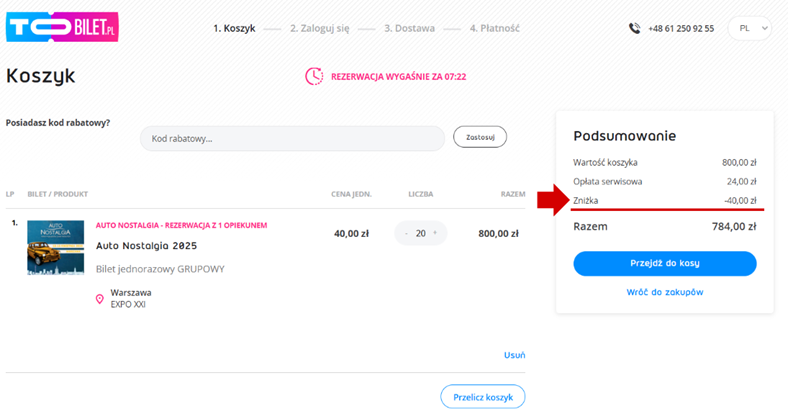Increase ticket quantity with plus button
Image resolution: width=788 pixels, height=414 pixels.
pos(435,234)
